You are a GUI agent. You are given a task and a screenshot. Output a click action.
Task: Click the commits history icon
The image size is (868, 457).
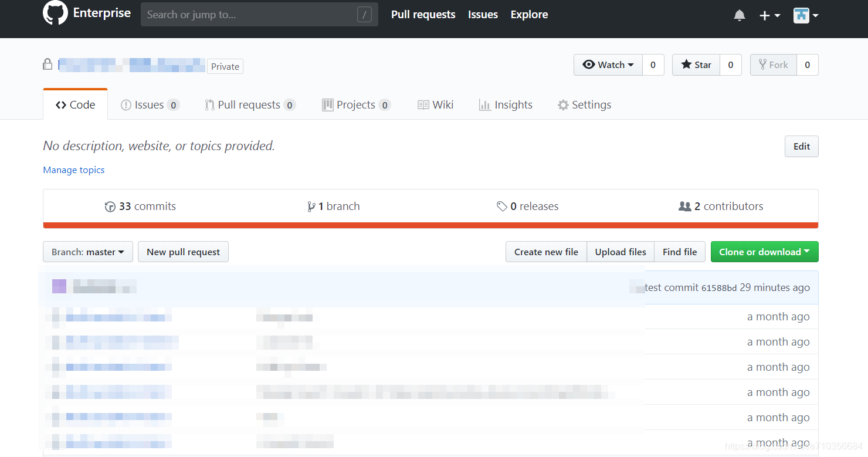point(110,206)
